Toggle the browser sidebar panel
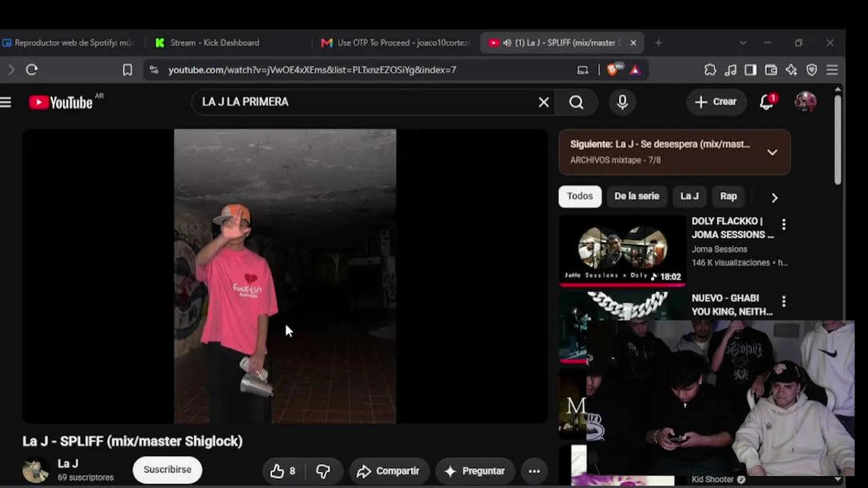This screenshot has width=868, height=488. 751,70
